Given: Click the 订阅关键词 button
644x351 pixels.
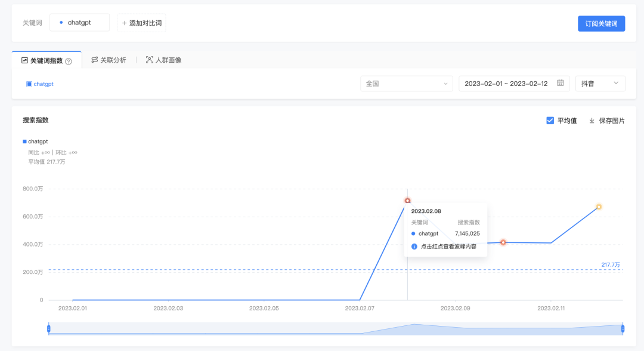Looking at the screenshot, I should [x=601, y=23].
